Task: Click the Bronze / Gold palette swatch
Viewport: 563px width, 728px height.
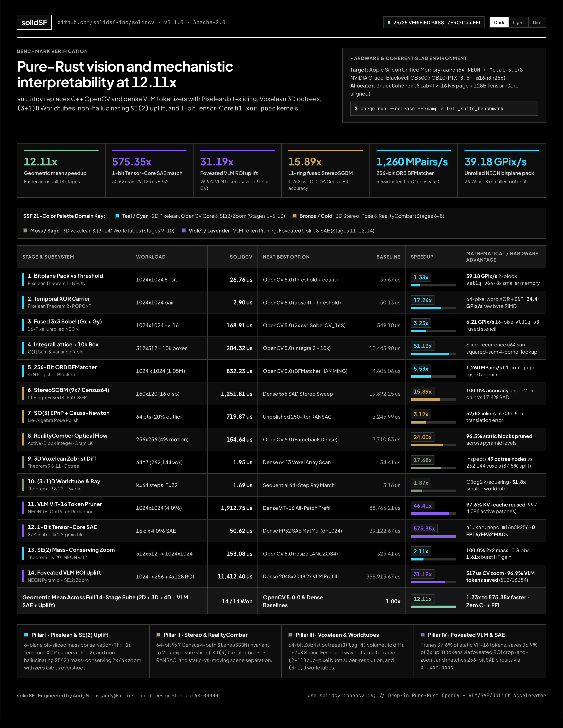Action: 295,216
